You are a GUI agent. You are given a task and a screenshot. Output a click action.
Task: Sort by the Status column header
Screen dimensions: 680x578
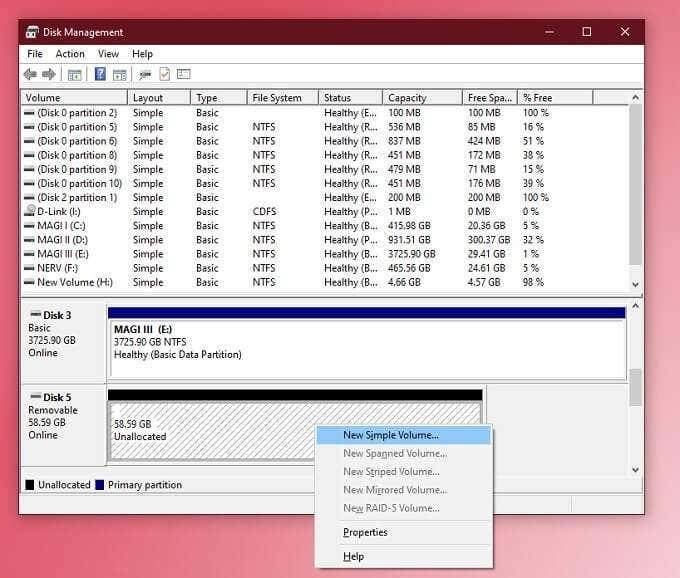click(x=351, y=98)
